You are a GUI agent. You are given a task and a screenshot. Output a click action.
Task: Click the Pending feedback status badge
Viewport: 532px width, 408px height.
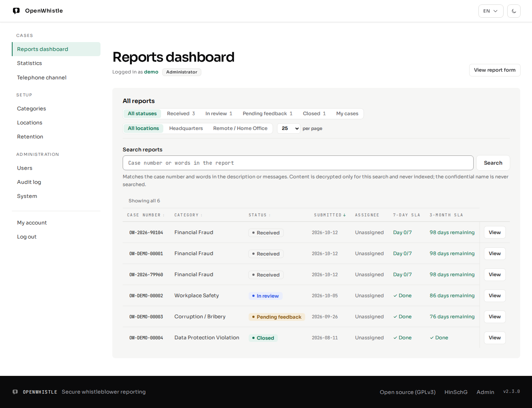277,317
